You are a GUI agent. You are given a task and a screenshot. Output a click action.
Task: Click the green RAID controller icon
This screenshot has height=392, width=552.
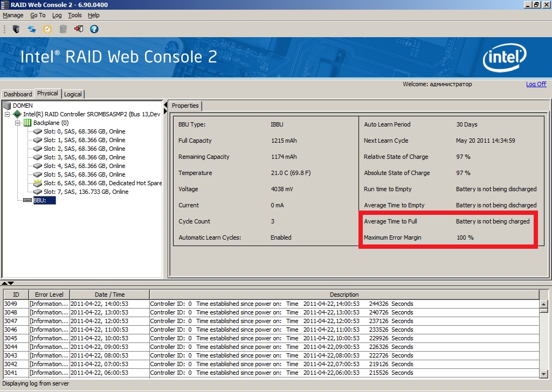coord(17,114)
